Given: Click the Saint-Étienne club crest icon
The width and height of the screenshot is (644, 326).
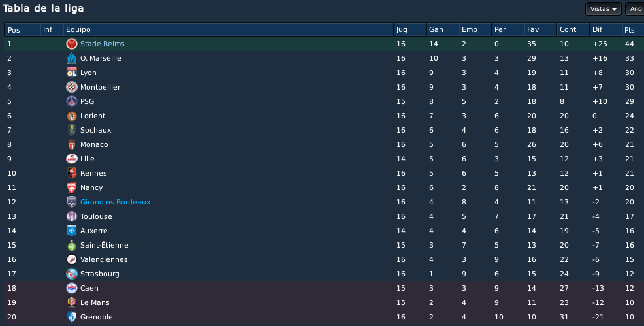Looking at the screenshot, I should 72,245.
